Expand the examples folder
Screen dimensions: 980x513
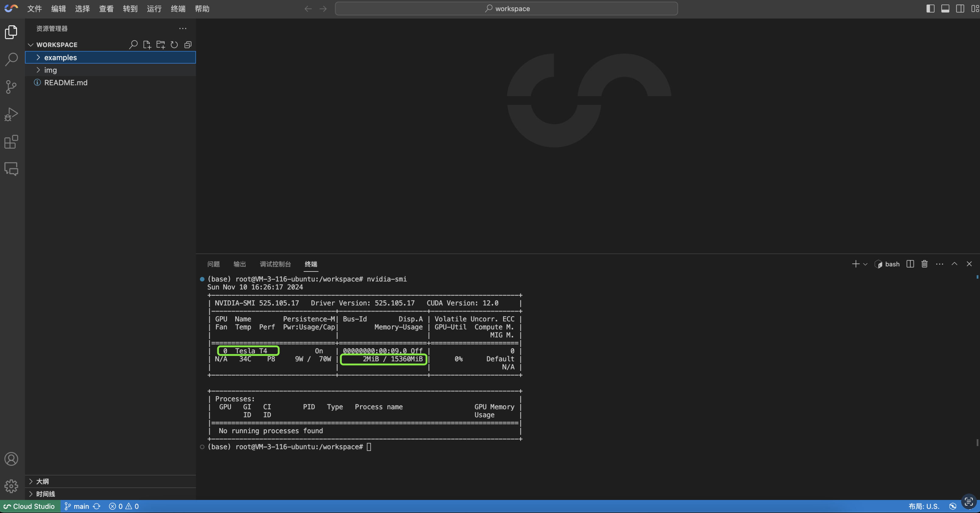coord(110,58)
